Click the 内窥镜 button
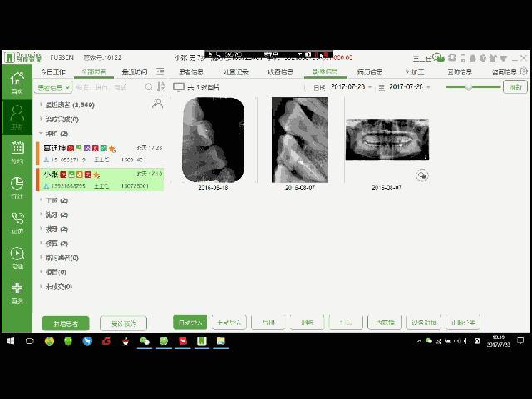The width and height of the screenshot is (532, 399). click(x=385, y=323)
